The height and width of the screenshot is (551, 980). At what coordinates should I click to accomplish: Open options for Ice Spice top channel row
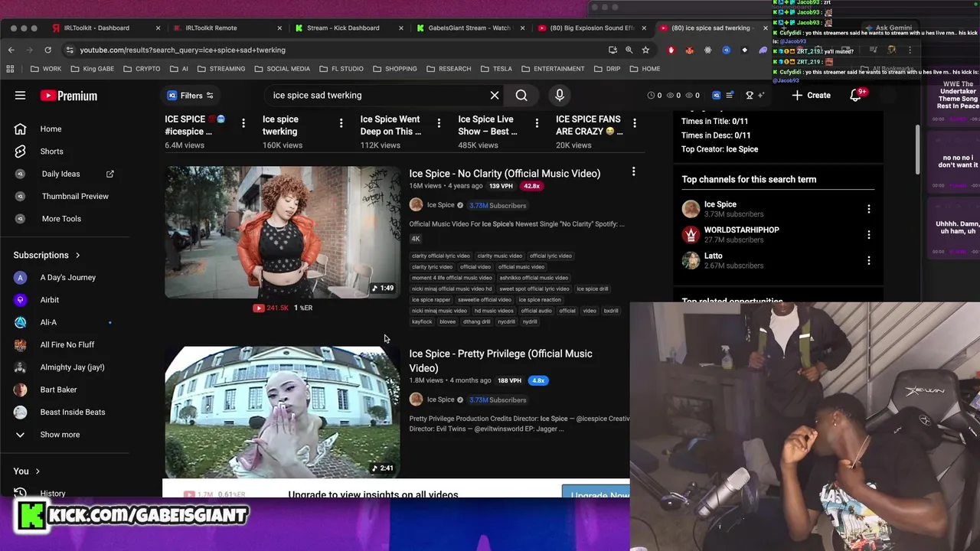pos(868,209)
